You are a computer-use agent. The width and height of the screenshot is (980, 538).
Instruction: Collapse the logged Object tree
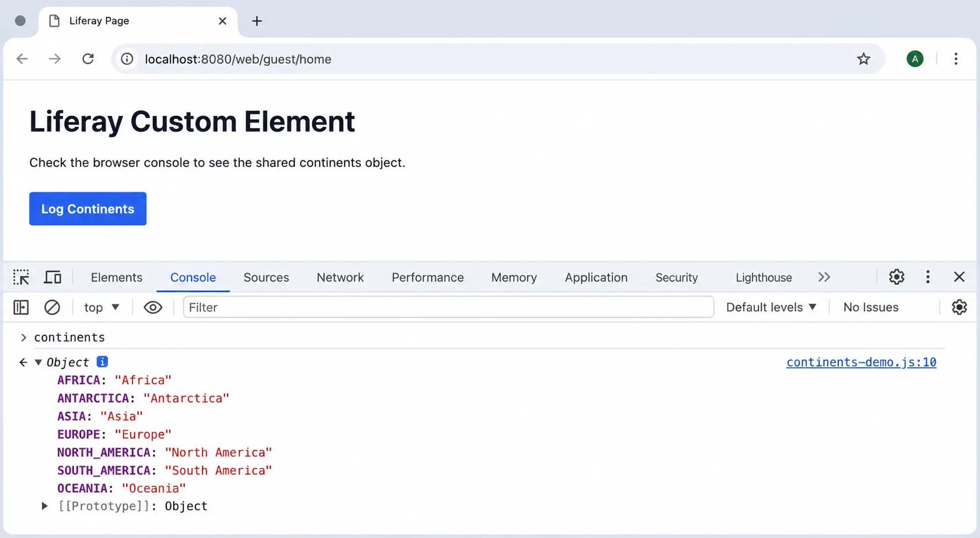point(38,363)
